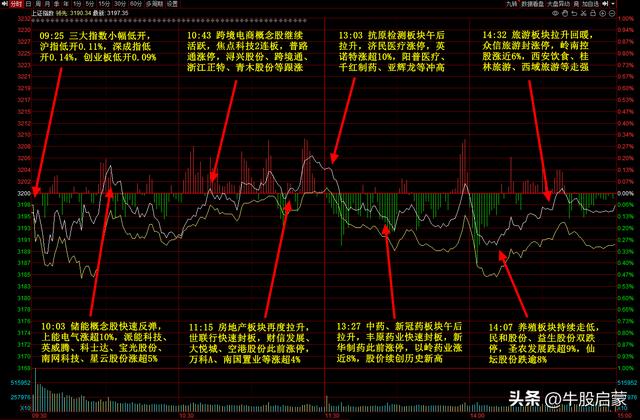
Task: Click the 加自选 add-to-watchlist button
Action: click(x=588, y=4)
